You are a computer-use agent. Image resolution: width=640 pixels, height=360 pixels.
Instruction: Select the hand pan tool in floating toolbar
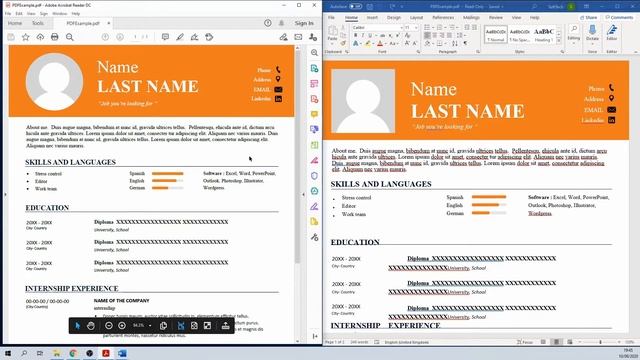point(91,326)
